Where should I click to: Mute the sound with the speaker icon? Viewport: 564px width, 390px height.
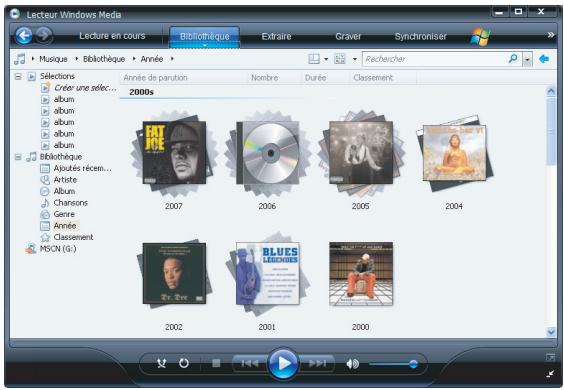352,364
